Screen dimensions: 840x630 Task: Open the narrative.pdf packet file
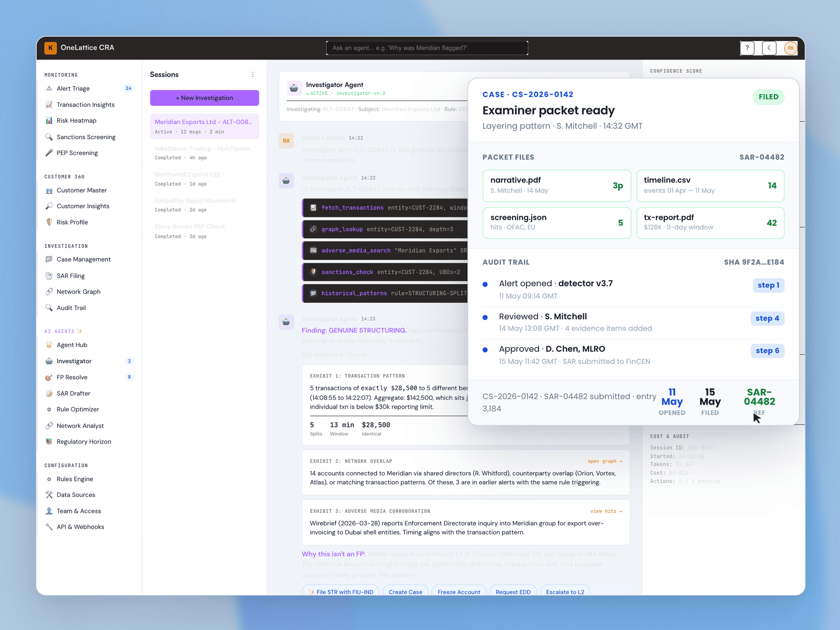[x=556, y=185]
